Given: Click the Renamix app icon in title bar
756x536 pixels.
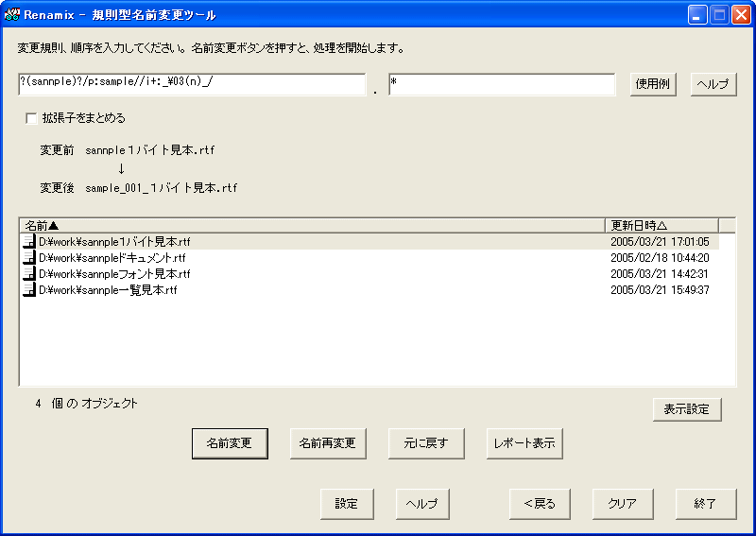Looking at the screenshot, I should tap(11, 14).
